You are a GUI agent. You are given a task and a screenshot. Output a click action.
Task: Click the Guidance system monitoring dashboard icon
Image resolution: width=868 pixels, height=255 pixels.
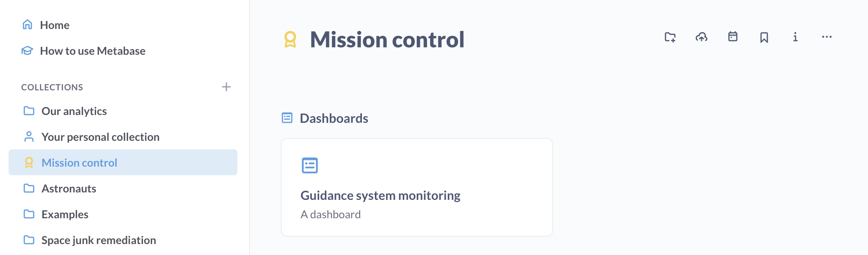(309, 165)
